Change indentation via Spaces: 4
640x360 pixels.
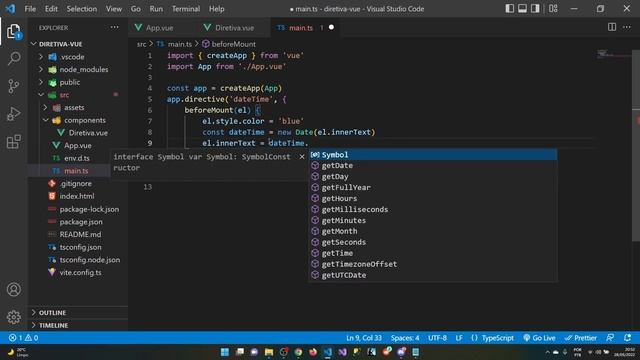405,338
